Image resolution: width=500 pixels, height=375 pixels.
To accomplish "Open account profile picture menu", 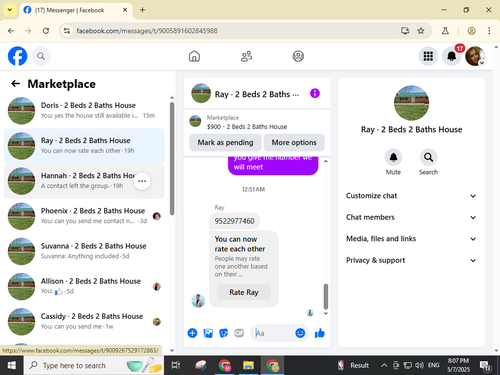I will pos(475,56).
